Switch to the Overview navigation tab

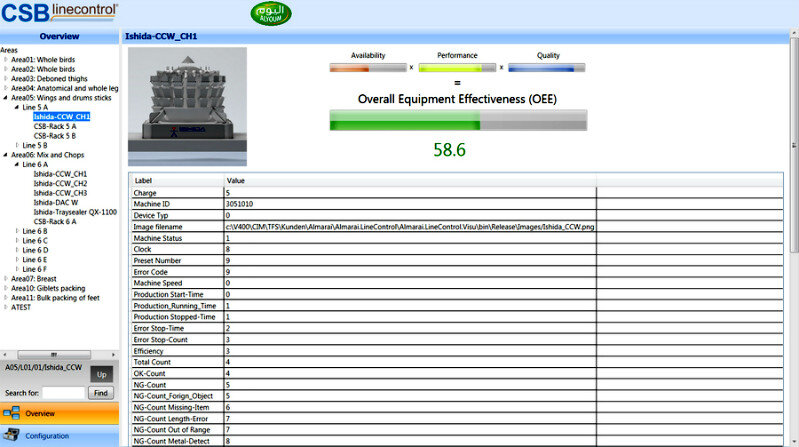pos(60,413)
